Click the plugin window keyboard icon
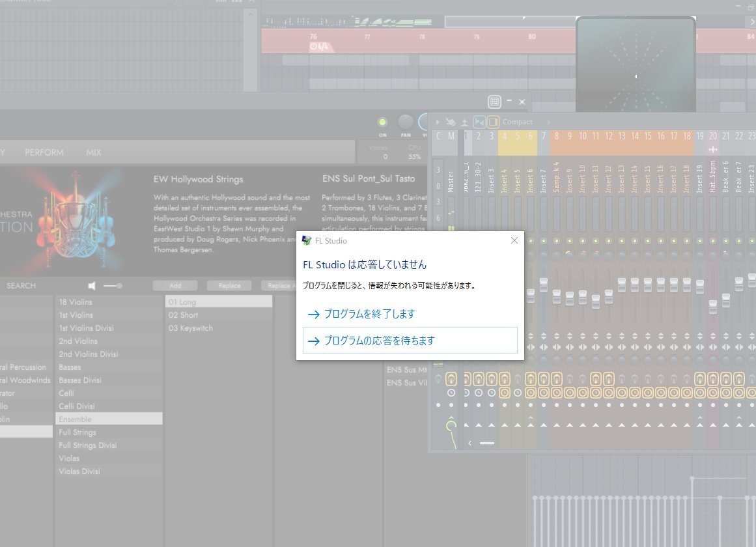The image size is (756, 547). tap(494, 102)
